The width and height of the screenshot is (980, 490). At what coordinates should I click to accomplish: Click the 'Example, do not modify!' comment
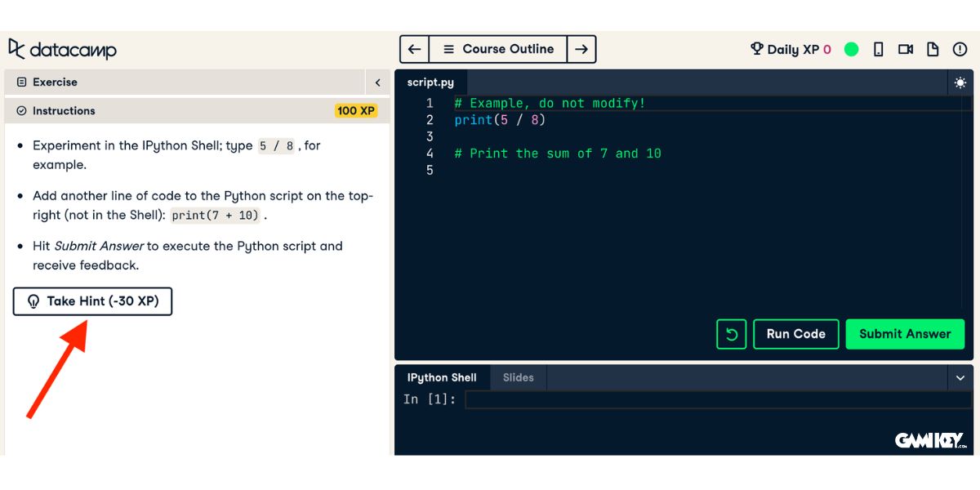pos(550,104)
